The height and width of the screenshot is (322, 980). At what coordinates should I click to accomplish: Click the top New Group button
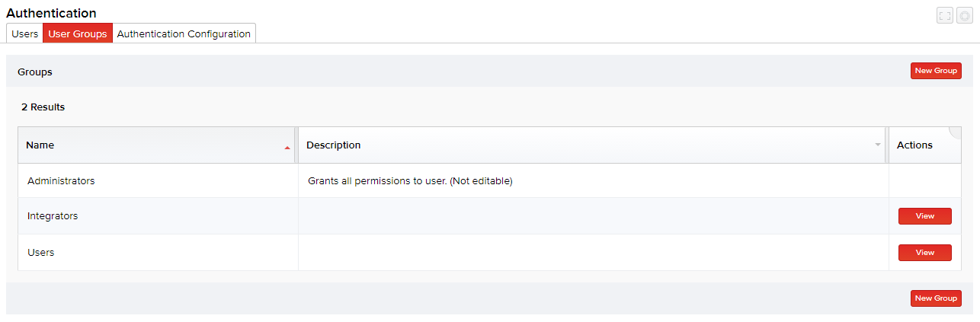click(936, 71)
